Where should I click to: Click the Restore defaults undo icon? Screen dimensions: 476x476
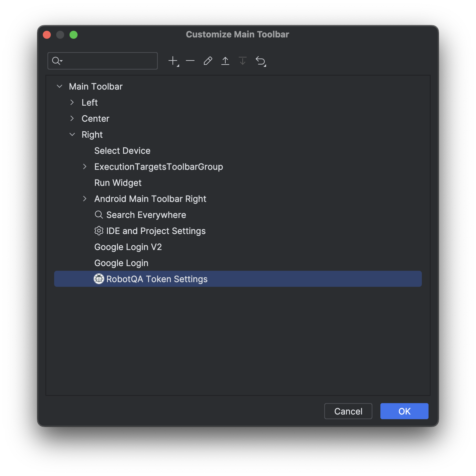pos(260,61)
